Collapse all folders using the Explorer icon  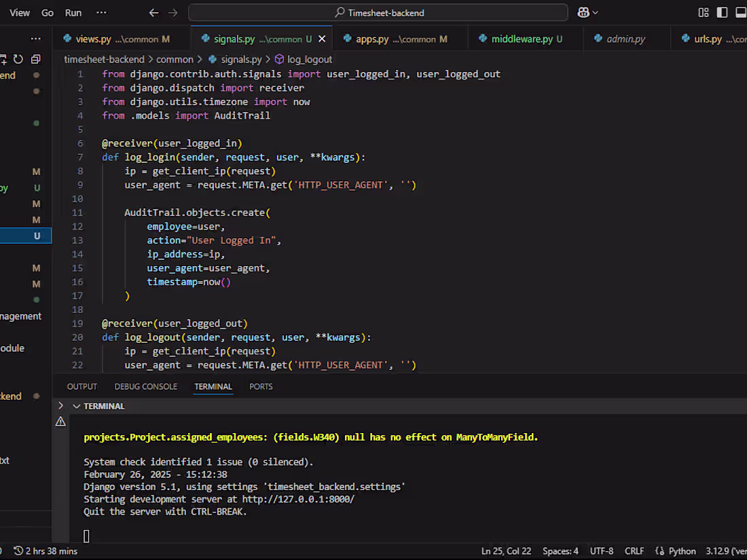pos(35,59)
